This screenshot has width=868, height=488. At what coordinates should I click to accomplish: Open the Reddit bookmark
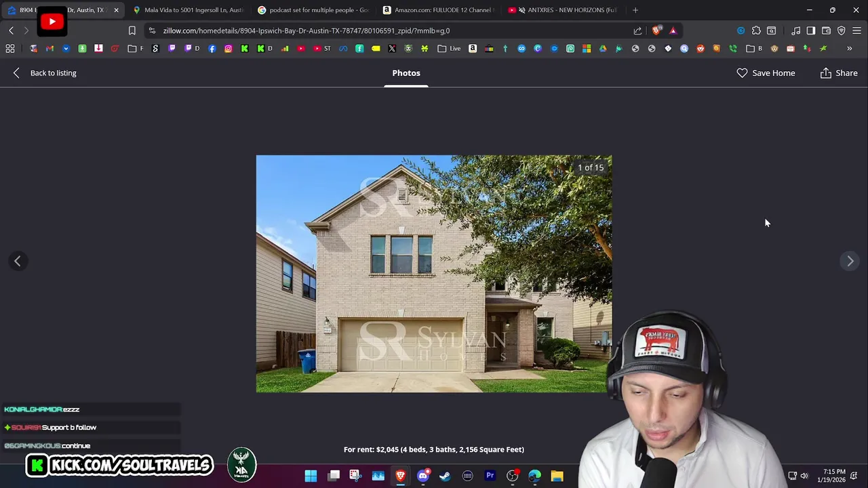(x=701, y=49)
